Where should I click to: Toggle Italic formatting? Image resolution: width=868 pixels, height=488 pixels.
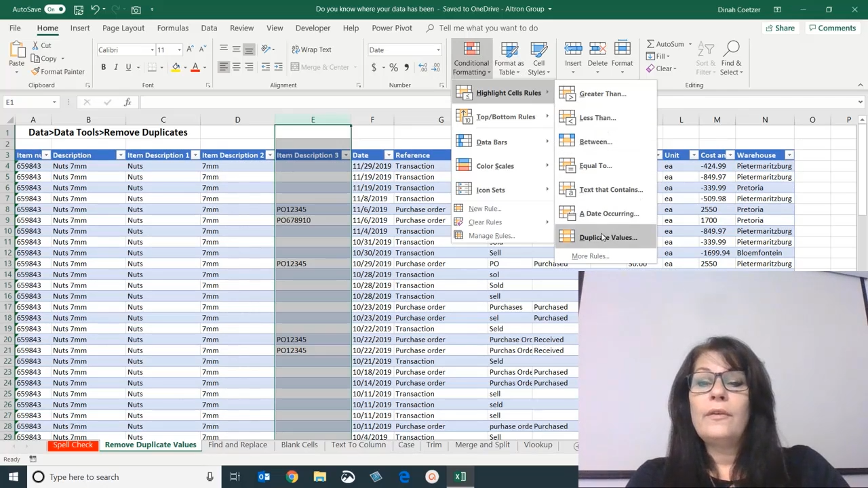[x=116, y=67]
